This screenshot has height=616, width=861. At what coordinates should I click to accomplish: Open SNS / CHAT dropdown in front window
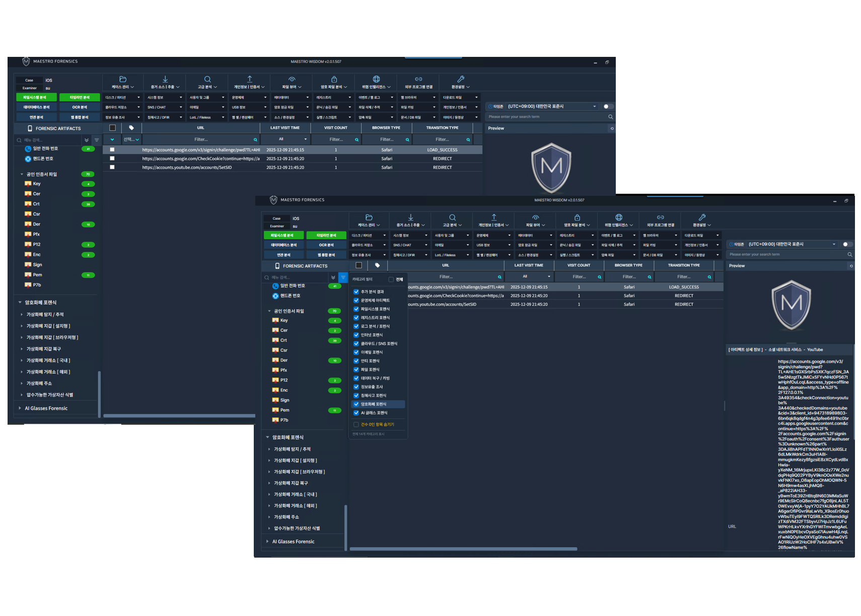[410, 245]
